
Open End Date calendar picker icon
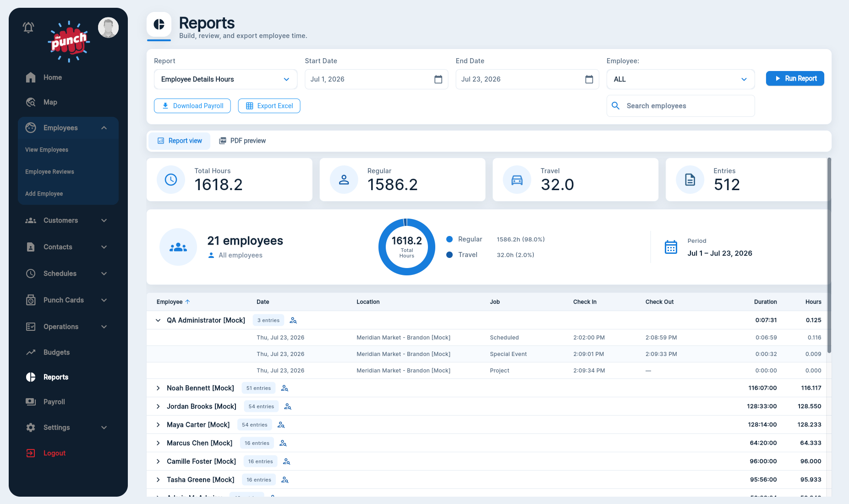589,79
